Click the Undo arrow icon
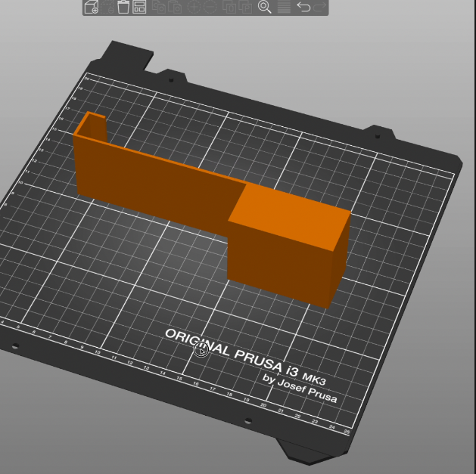 click(303, 8)
